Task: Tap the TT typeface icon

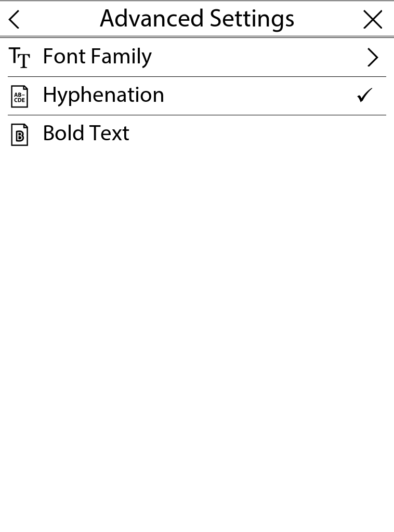Action: pos(20,58)
